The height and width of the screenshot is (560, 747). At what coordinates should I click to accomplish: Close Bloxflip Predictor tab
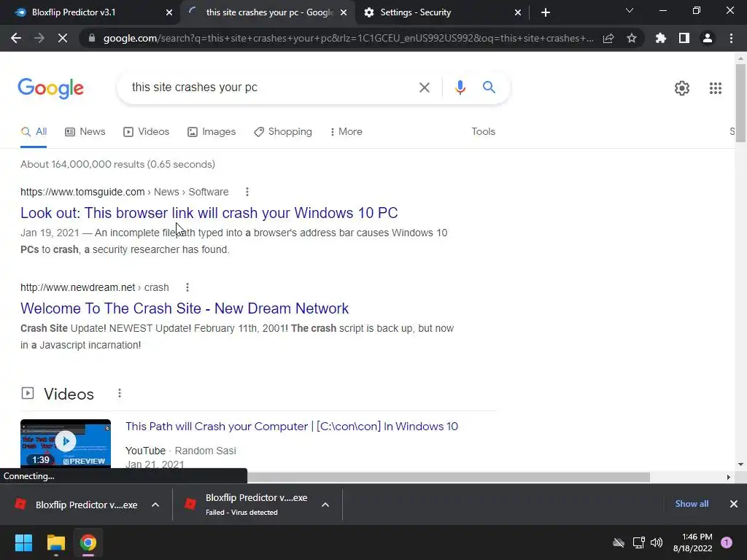169,12
